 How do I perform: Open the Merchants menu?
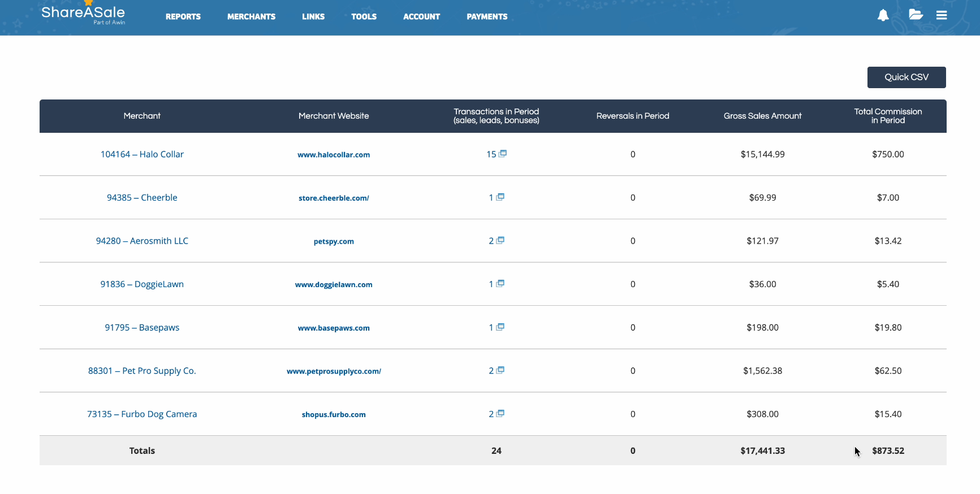[252, 17]
